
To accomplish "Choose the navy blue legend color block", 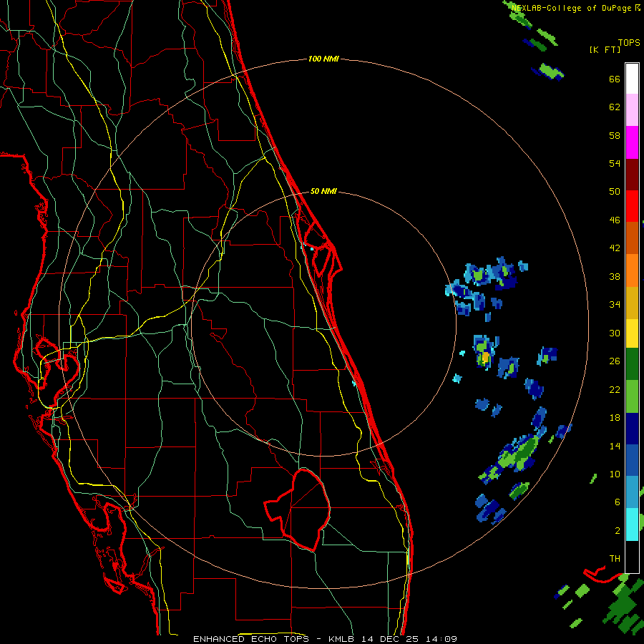I will (632, 429).
